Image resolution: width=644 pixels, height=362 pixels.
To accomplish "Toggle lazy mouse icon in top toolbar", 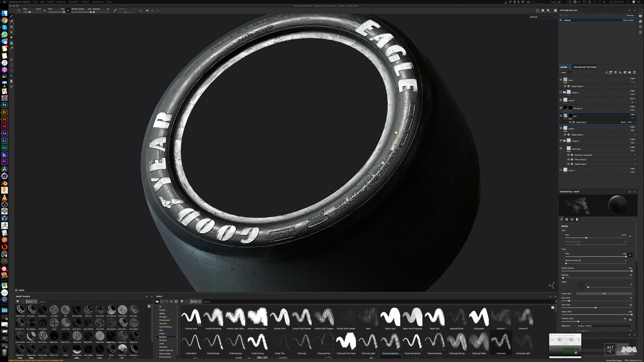I will click(115, 11).
